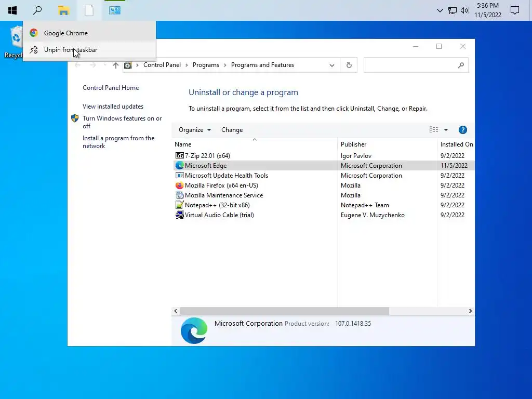Maximize the Programs and Features window
Image resolution: width=532 pixels, height=399 pixels.
(439, 46)
